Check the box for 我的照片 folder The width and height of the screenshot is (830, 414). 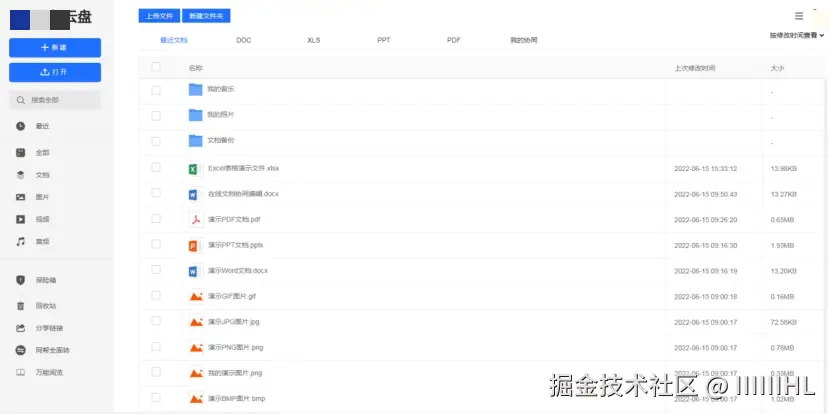(156, 116)
